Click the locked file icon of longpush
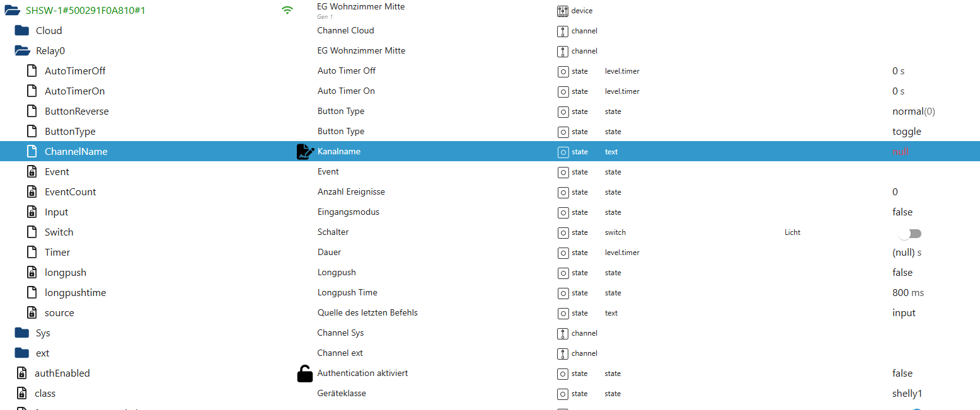Image resolution: width=980 pixels, height=410 pixels. coord(32,272)
